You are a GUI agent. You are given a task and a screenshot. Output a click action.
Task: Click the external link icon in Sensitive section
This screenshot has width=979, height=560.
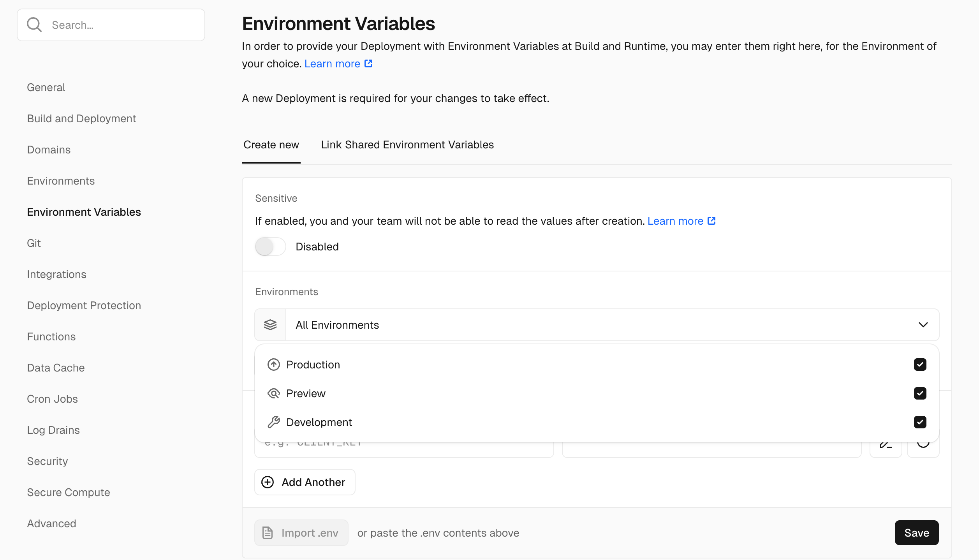pyautogui.click(x=711, y=221)
